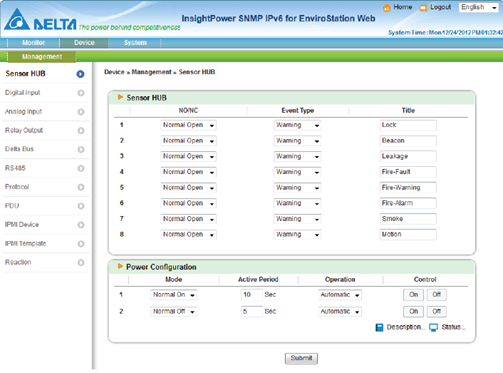Image resolution: width=503 pixels, height=373 pixels.
Task: Select the Management sub-tab
Action: 42,57
